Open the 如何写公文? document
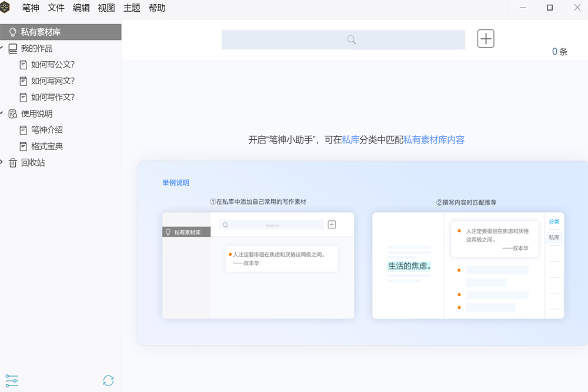 coord(53,65)
